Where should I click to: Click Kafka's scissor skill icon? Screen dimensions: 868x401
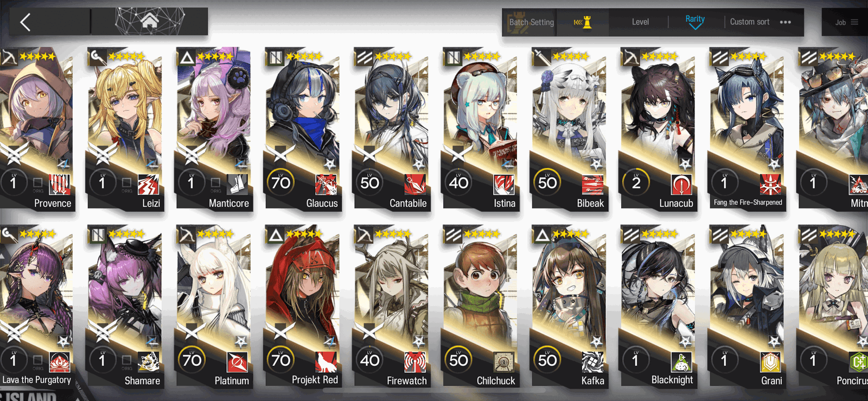coord(592,362)
